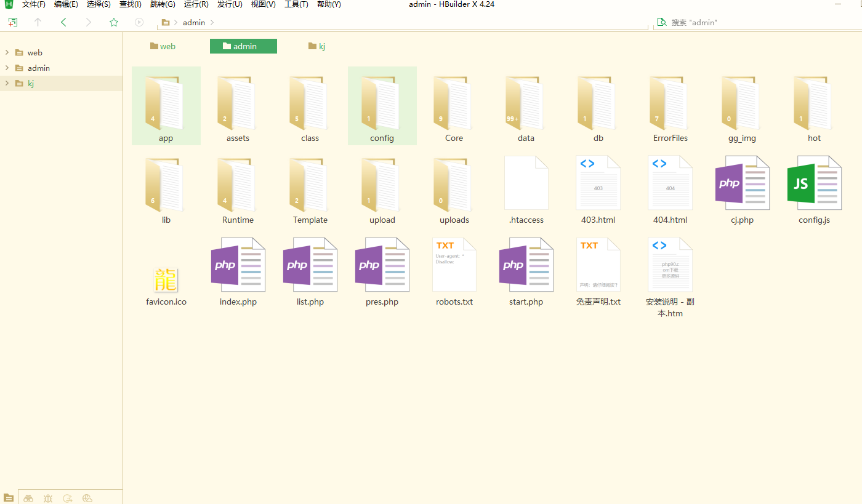Image resolution: width=862 pixels, height=504 pixels.
Task: Expand the admin project in sidebar
Action: 7,68
